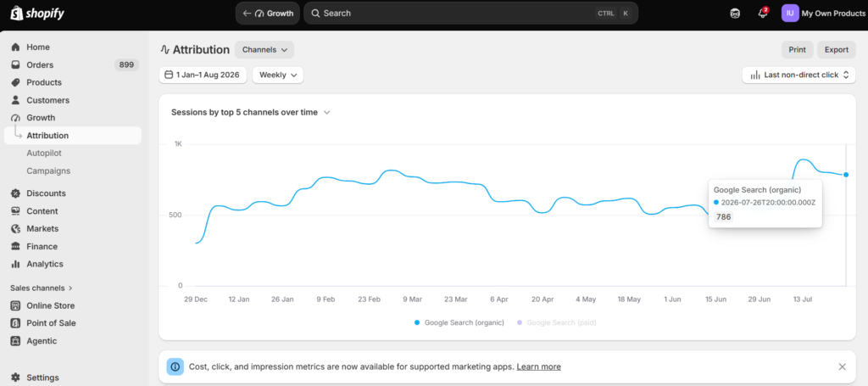This screenshot has height=386, width=868.
Task: Click the highlighted data point on chart
Action: click(845, 175)
